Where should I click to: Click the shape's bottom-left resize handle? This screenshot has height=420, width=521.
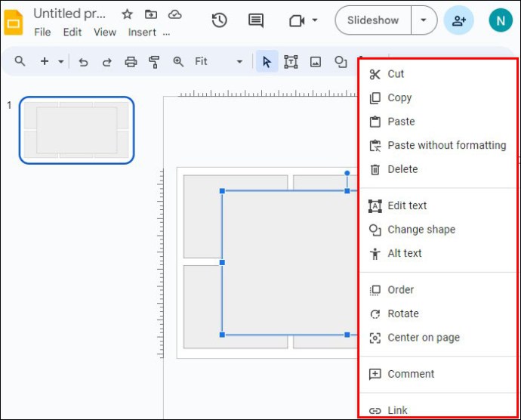click(x=222, y=335)
